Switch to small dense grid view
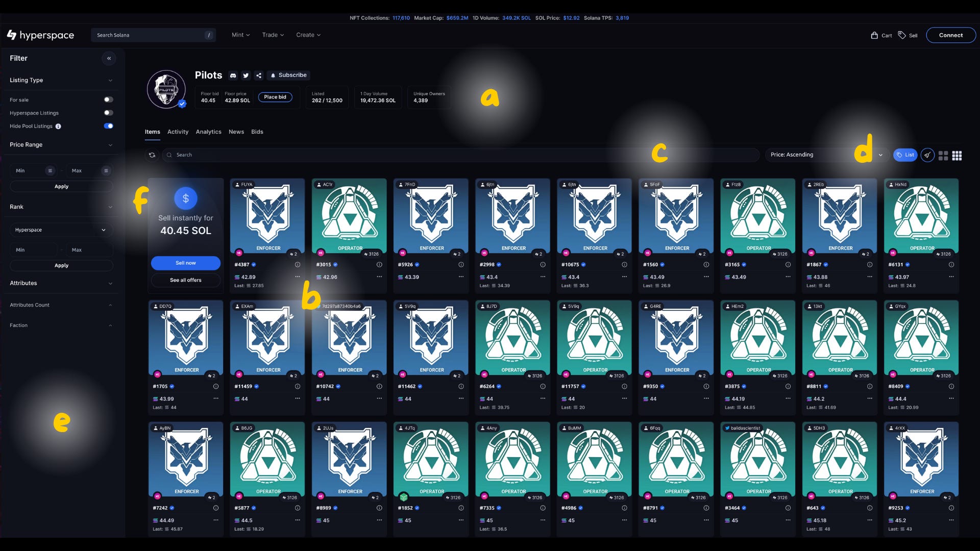980x551 pixels. point(957,156)
